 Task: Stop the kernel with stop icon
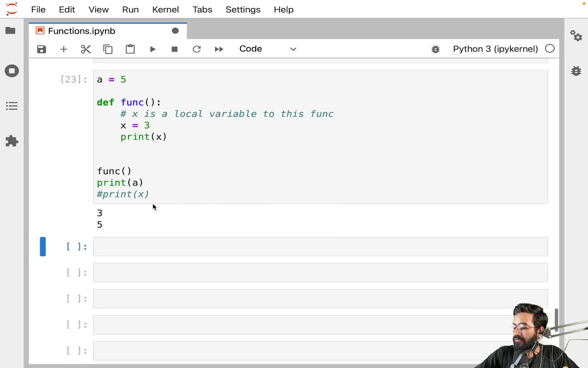(175, 49)
